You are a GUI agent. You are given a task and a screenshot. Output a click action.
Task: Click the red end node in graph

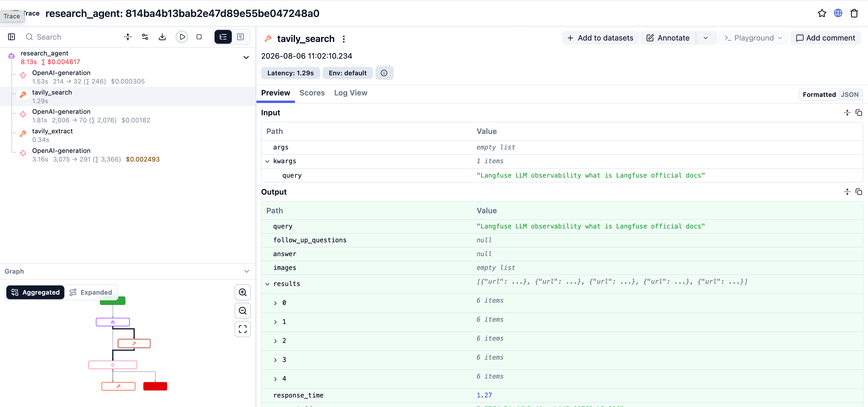tap(155, 386)
